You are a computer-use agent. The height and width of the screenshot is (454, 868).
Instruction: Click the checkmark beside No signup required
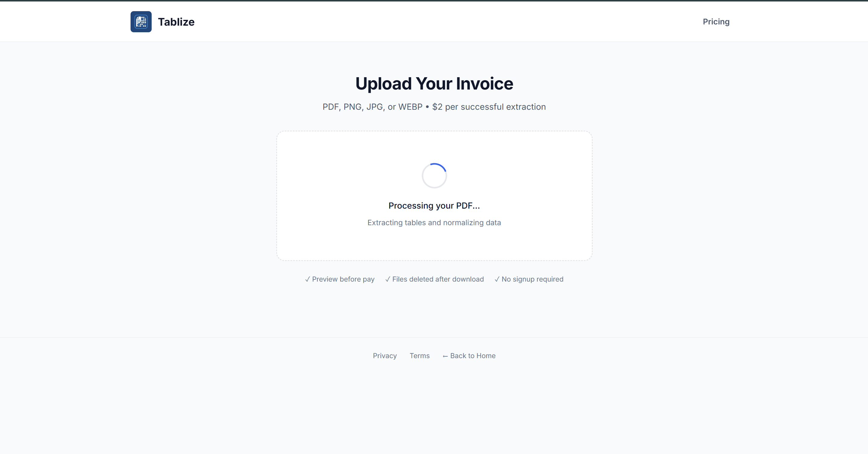click(x=497, y=279)
